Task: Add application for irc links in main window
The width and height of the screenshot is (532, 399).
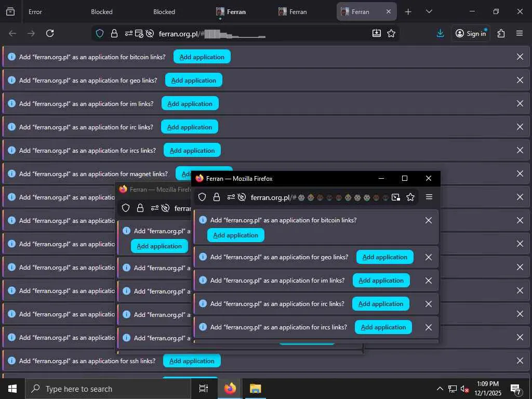Action: pyautogui.click(x=189, y=127)
